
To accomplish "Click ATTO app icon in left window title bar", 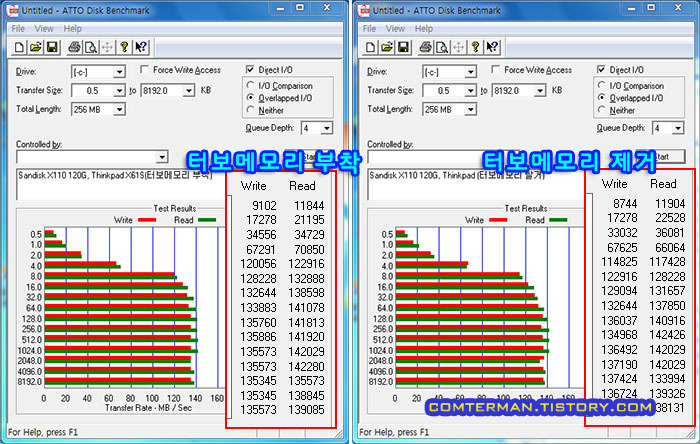I will click(12, 10).
